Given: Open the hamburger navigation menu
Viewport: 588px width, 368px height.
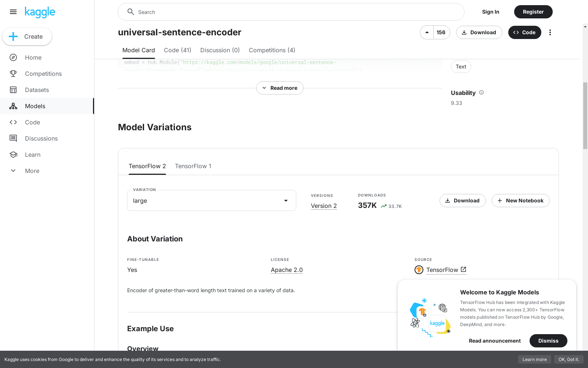Looking at the screenshot, I should (13, 12).
